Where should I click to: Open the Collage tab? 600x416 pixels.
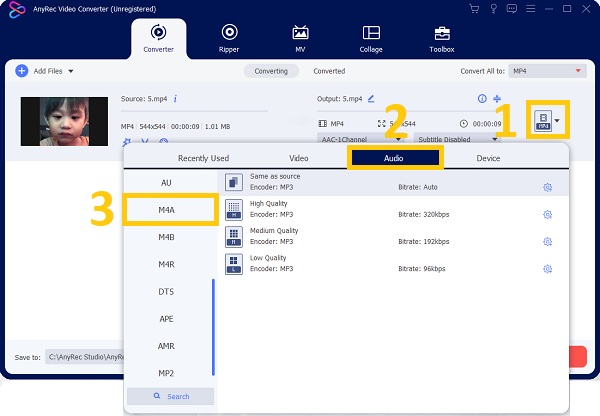tap(371, 39)
